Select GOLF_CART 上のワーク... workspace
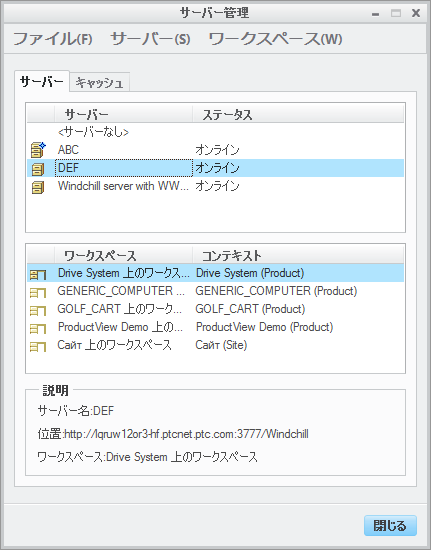 pos(120,309)
